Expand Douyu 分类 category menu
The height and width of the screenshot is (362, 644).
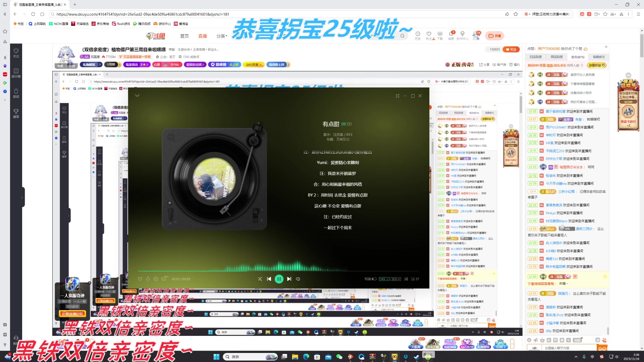(x=222, y=36)
